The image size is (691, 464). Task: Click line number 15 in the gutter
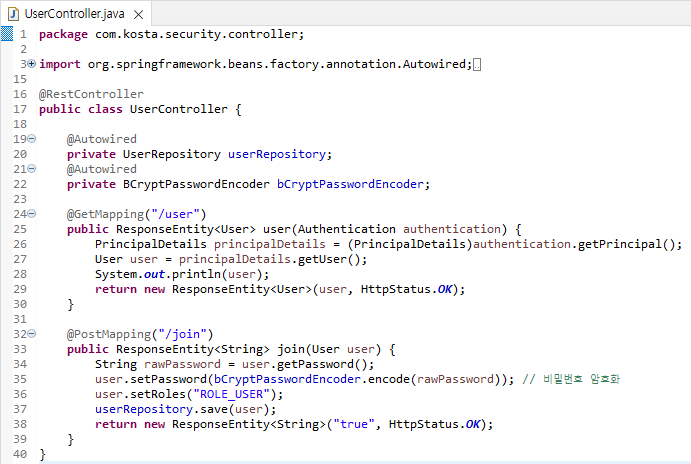click(x=20, y=79)
